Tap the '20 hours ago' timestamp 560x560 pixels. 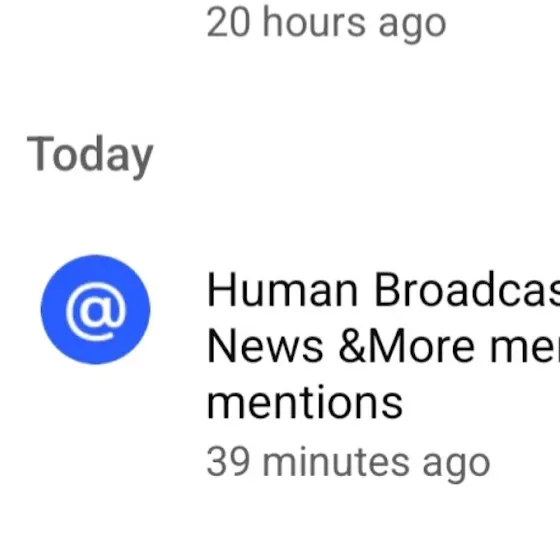tap(326, 24)
